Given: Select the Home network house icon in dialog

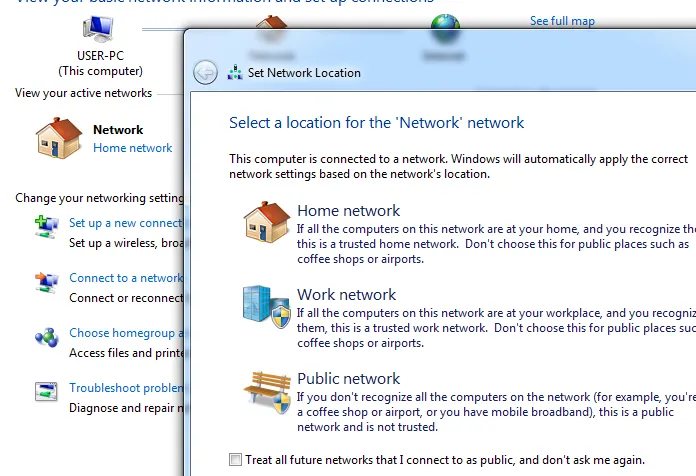Looking at the screenshot, I should point(266,222).
